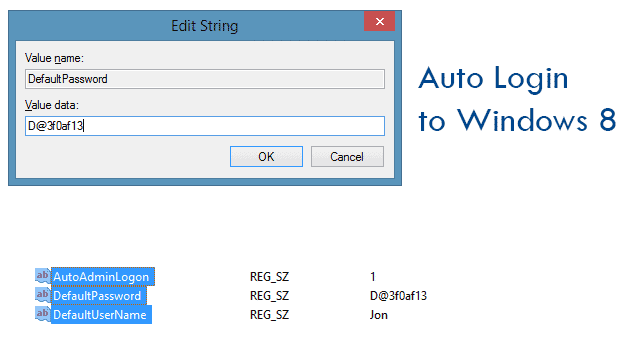640x360 pixels.
Task: Click REG_SZ type in AutoAdminLogon row
Action: (x=269, y=277)
